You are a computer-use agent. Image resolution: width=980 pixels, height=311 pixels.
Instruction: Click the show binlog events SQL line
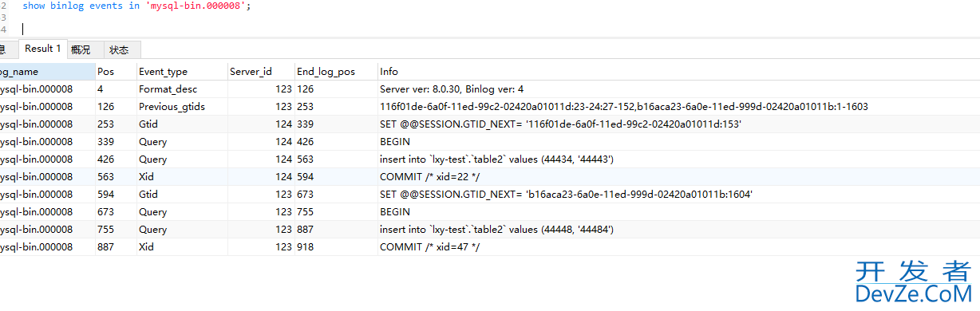point(136,6)
